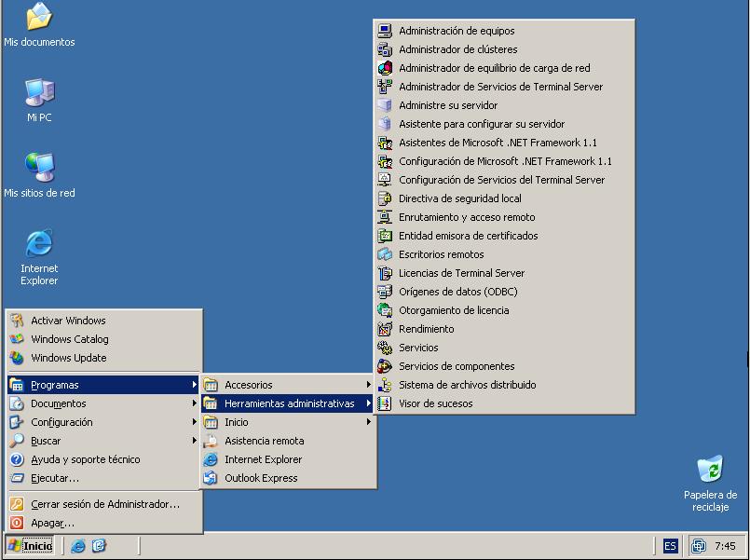
Task: Click the network connection tray icon
Action: [x=699, y=546]
